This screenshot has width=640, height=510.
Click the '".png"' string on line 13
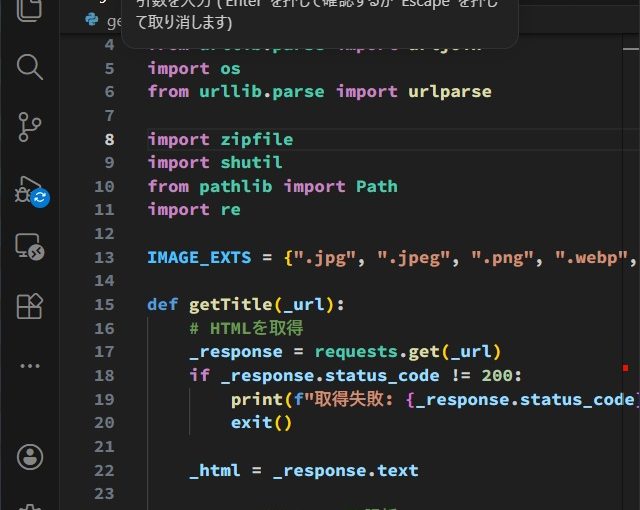[x=502, y=257]
